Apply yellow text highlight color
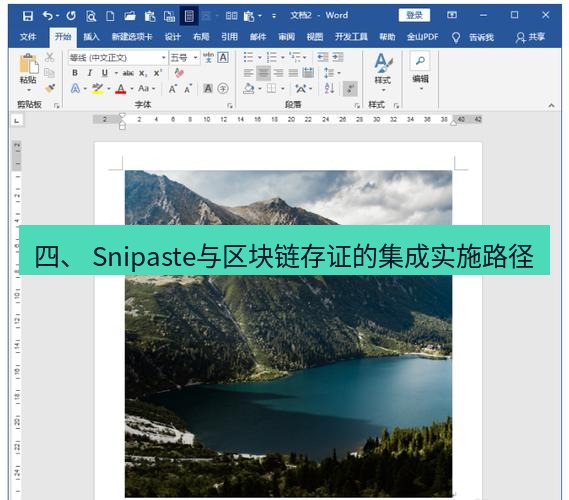 (98, 89)
